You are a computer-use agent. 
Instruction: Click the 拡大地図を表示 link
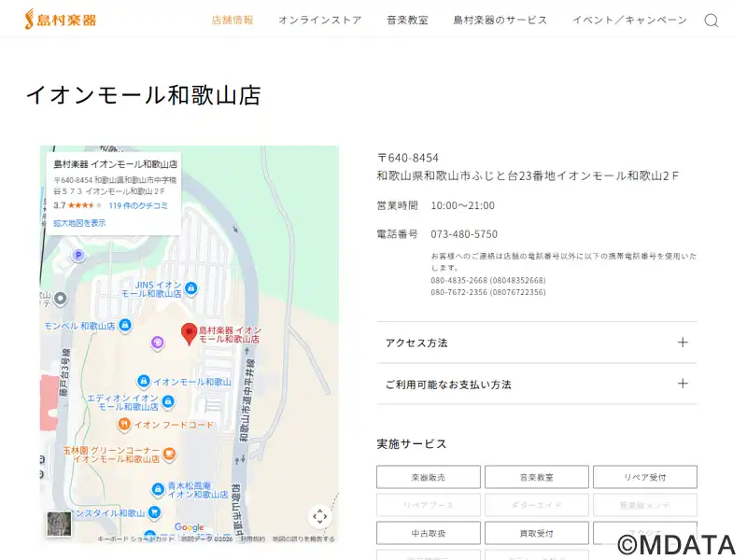(79, 223)
